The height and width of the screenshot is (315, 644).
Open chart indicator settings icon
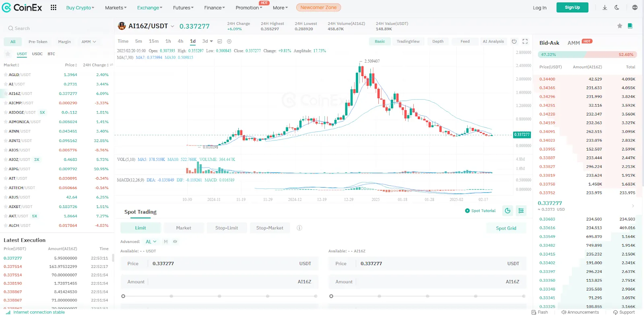point(219,41)
